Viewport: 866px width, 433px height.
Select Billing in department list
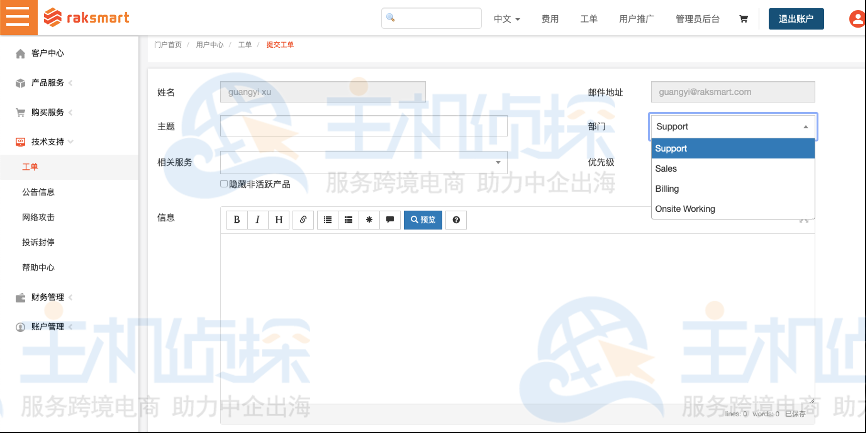(x=733, y=189)
